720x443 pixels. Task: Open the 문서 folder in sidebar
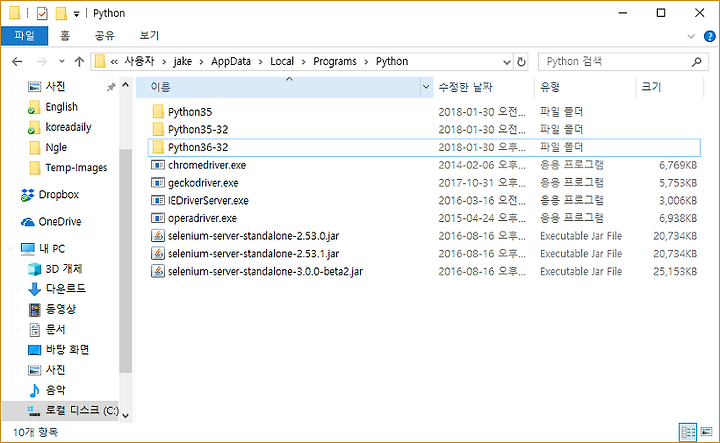point(47,330)
